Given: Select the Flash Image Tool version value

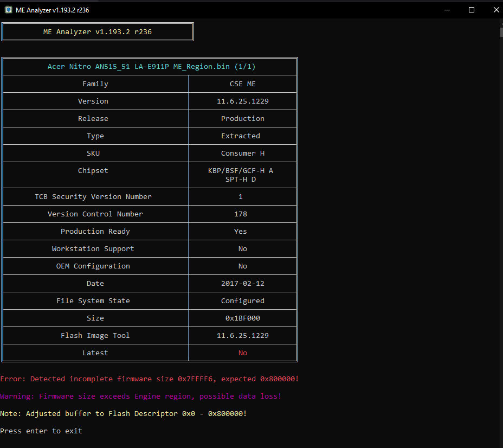Looking at the screenshot, I should [242, 335].
